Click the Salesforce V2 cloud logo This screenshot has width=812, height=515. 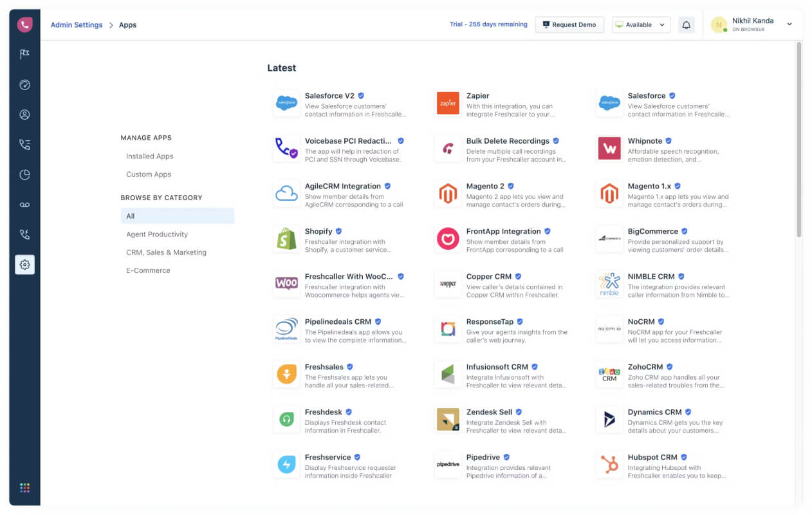[x=286, y=103]
